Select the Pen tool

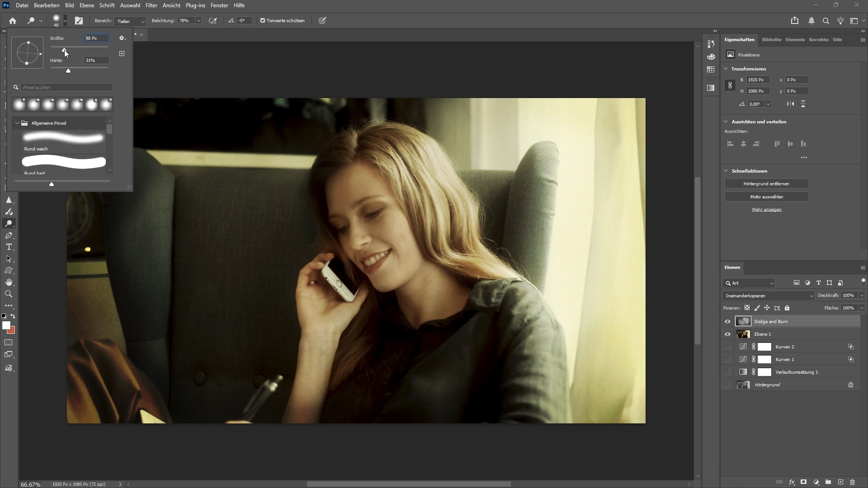click(x=9, y=235)
